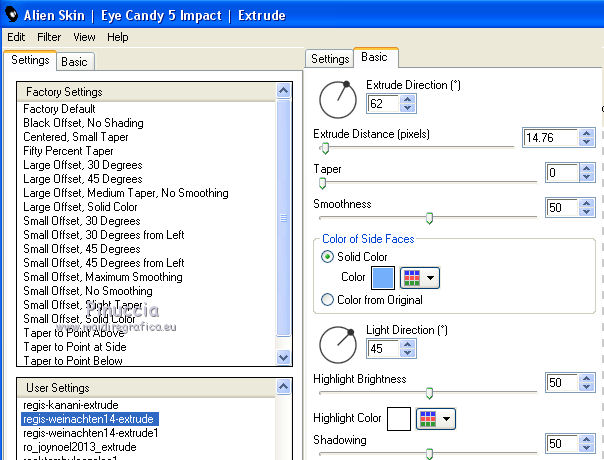Select the Solid Color radio button
Viewport: 604px width, 460px height.
point(327,257)
